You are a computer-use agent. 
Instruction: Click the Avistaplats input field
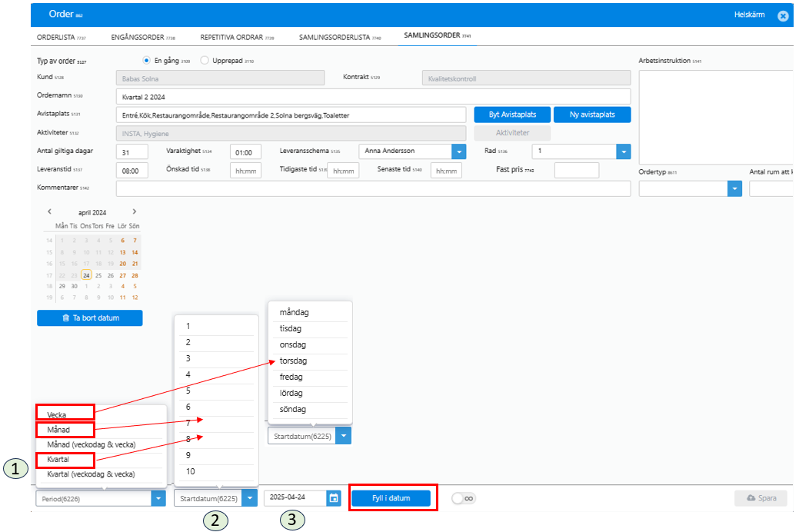point(291,115)
